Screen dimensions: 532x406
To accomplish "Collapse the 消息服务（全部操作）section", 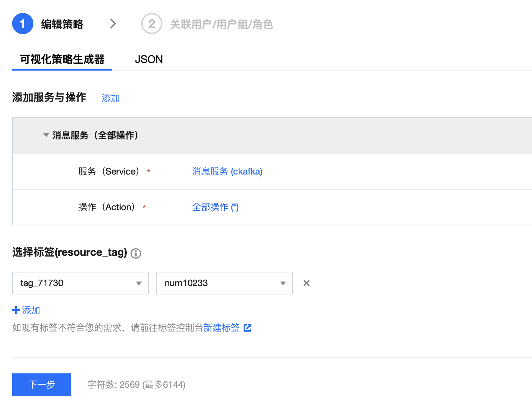I will tap(46, 135).
